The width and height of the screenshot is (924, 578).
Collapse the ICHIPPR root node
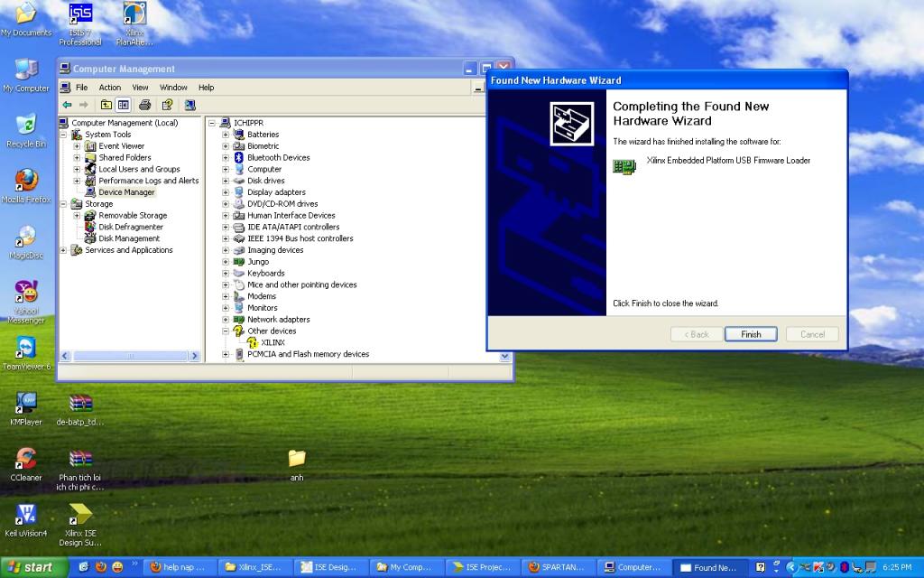point(212,123)
